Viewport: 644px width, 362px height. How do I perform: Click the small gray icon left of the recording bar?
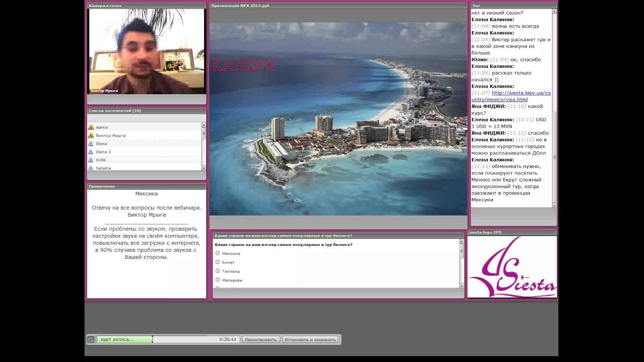point(91,339)
